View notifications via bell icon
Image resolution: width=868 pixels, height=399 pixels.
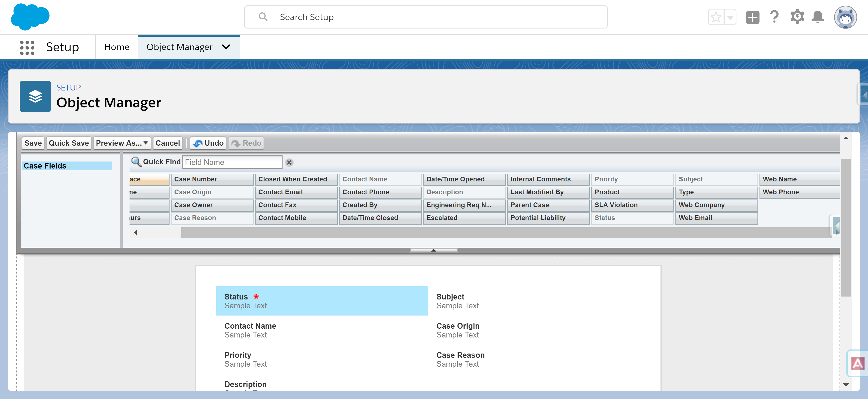(x=818, y=17)
